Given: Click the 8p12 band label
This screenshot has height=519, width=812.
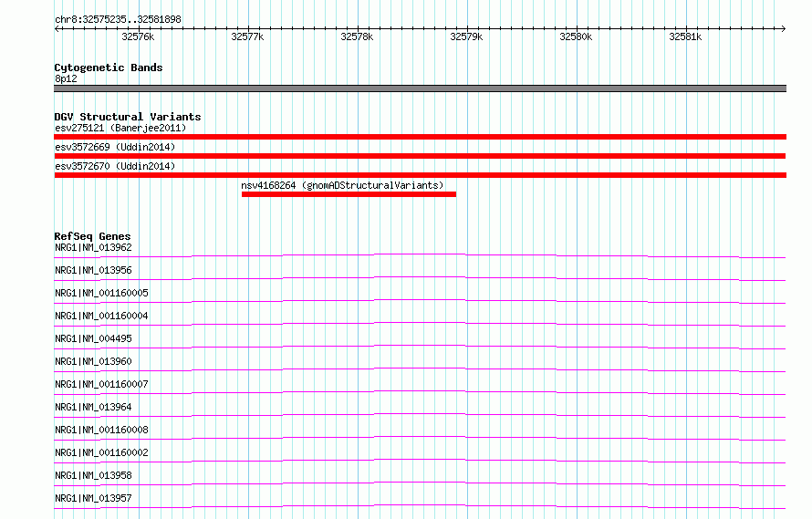Looking at the screenshot, I should 66,78.
